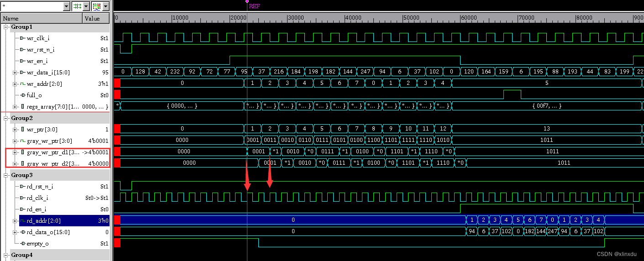Click the Value column header

click(x=96, y=19)
